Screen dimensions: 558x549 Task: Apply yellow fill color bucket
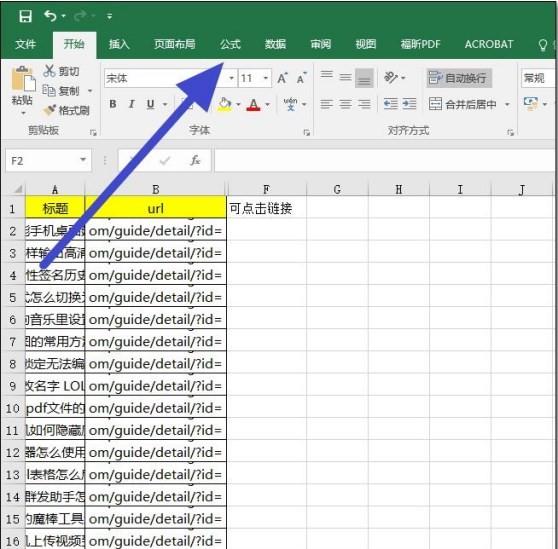224,105
